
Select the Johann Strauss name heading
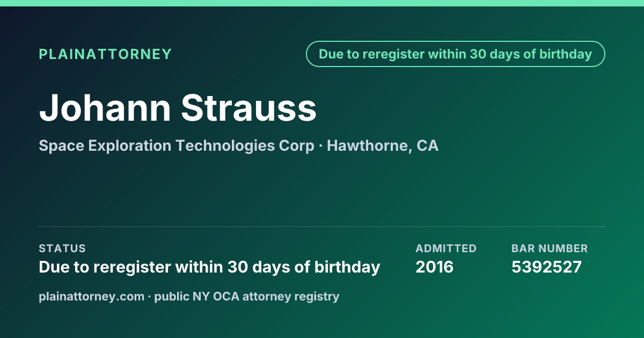click(178, 107)
